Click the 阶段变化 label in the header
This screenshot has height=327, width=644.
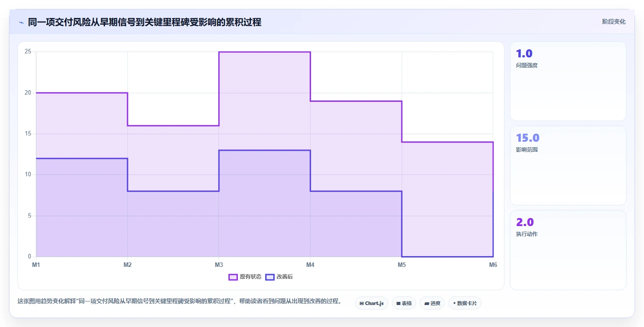(613, 22)
